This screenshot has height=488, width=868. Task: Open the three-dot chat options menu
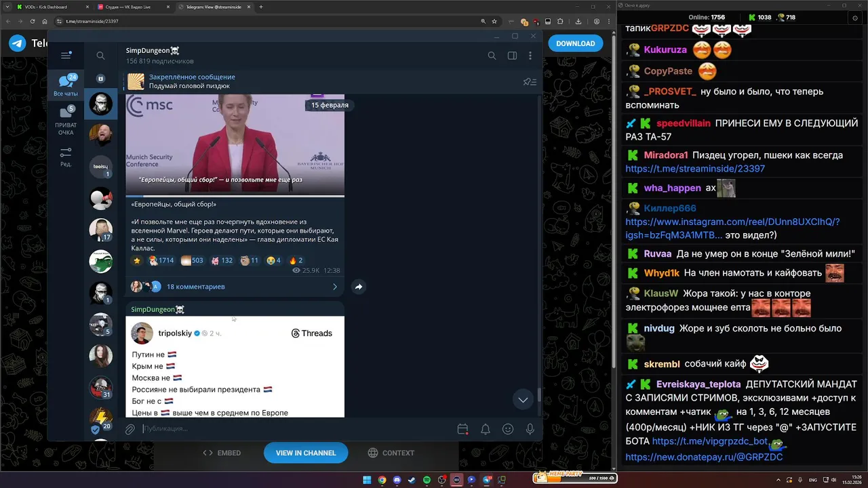pos(530,56)
